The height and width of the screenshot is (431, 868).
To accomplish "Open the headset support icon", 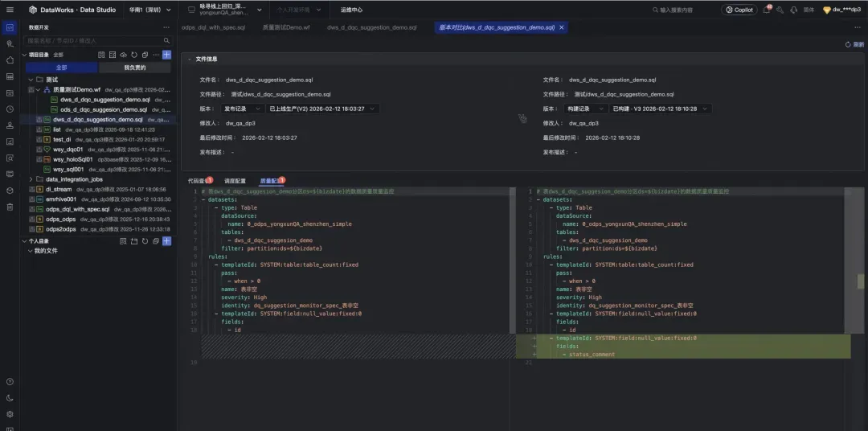I will (793, 10).
